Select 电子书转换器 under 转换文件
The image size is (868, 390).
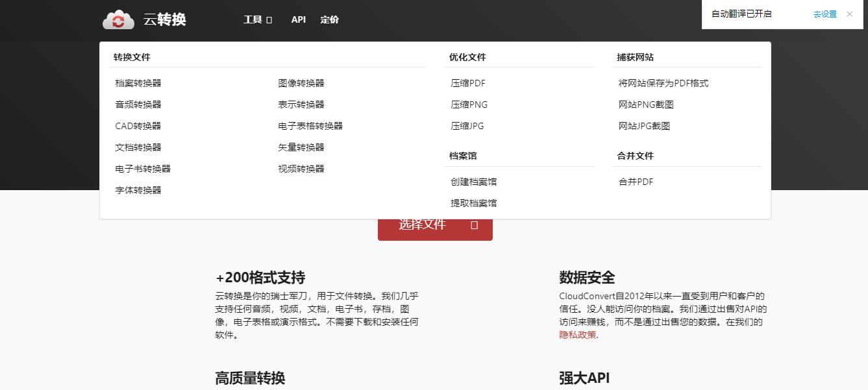click(143, 168)
